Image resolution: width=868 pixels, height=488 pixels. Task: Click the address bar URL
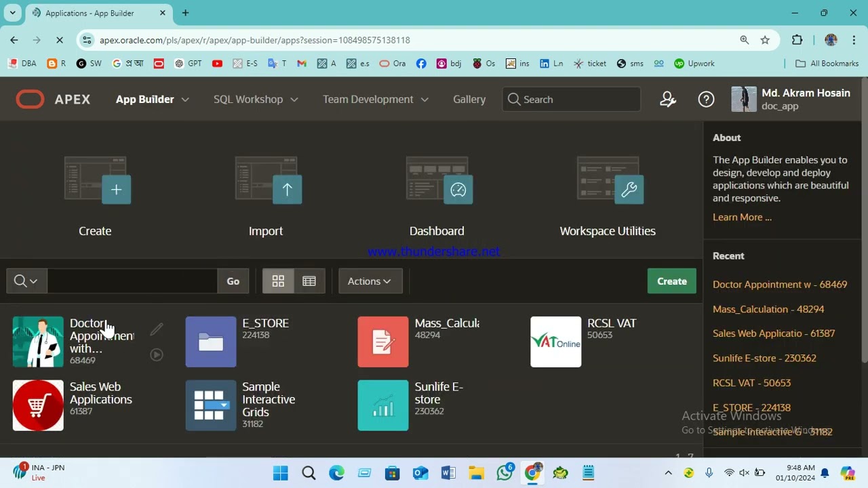click(x=255, y=40)
